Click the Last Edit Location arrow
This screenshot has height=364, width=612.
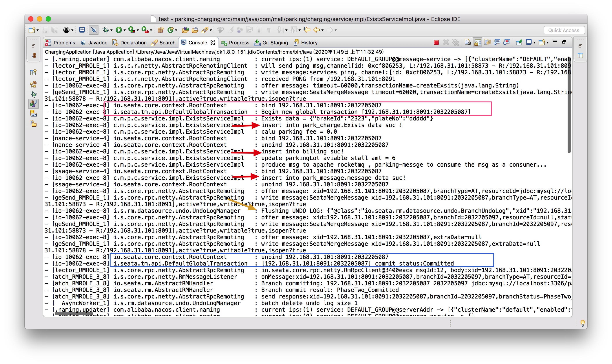[307, 30]
